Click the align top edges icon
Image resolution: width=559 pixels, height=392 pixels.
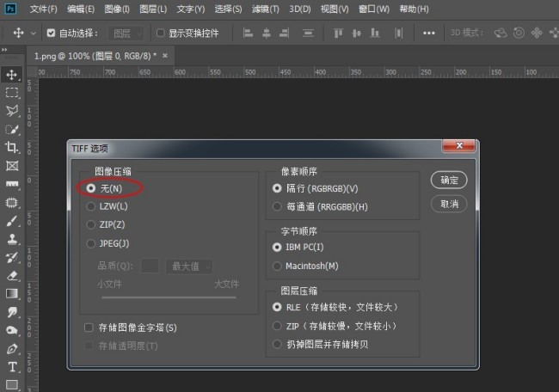338,34
